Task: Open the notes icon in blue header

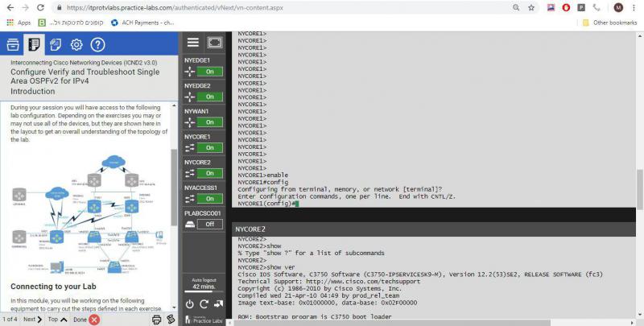Action: [x=56, y=44]
